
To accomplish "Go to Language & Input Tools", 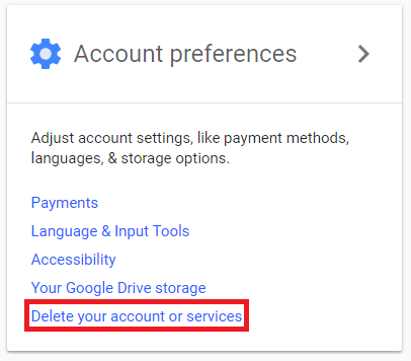I will (x=110, y=231).
